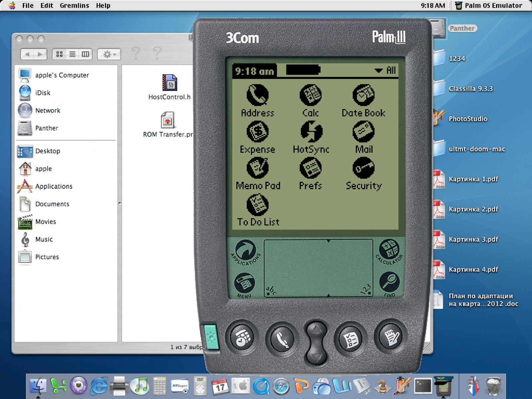Viewport: 532px width, 399px height.
Task: Push the Memo Pad hardware button
Action: 390,336
